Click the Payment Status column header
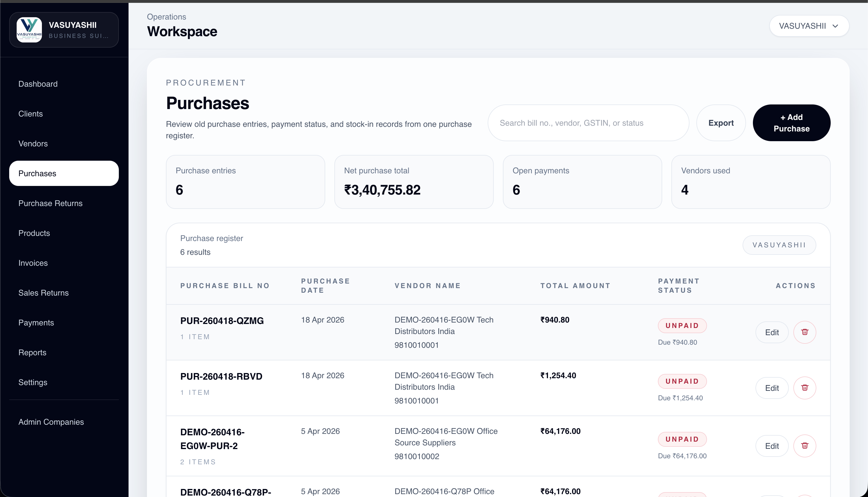The height and width of the screenshot is (497, 868). point(679,286)
